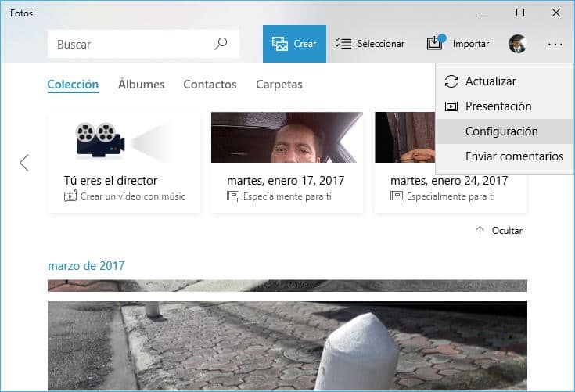Switch to the Contactos tab
575x392 pixels.
click(x=210, y=85)
